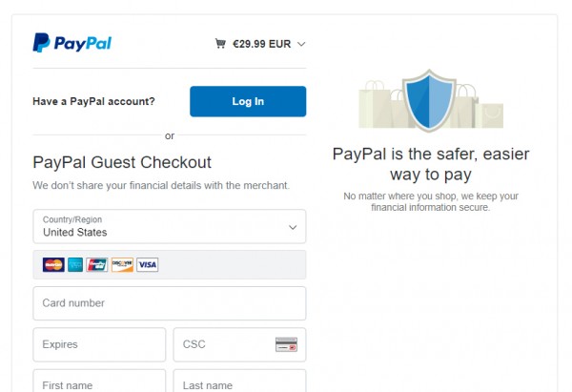Viewport: 572px width, 392px height.
Task: Expand the €29.99 EUR order summary chevron
Action: coord(301,44)
